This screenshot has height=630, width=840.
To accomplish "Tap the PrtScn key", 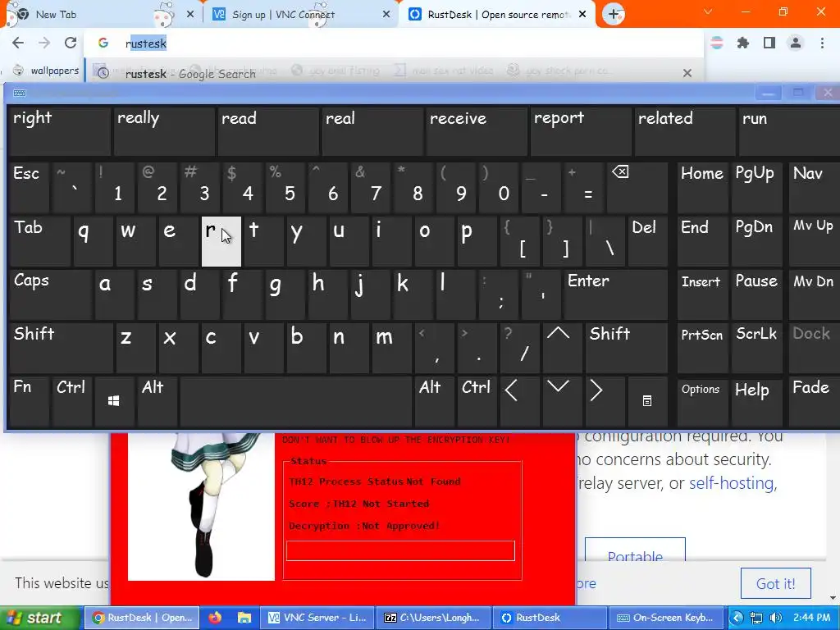I will 702,348.
